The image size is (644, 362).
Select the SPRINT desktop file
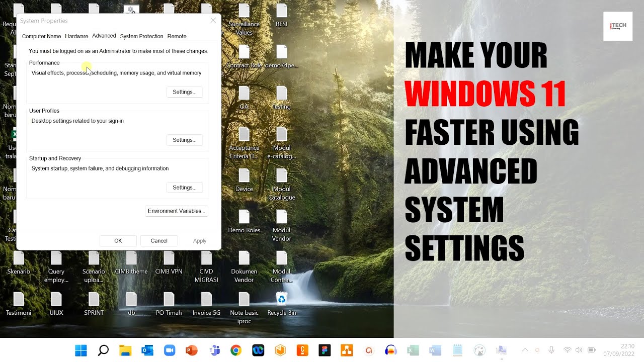[94, 304]
